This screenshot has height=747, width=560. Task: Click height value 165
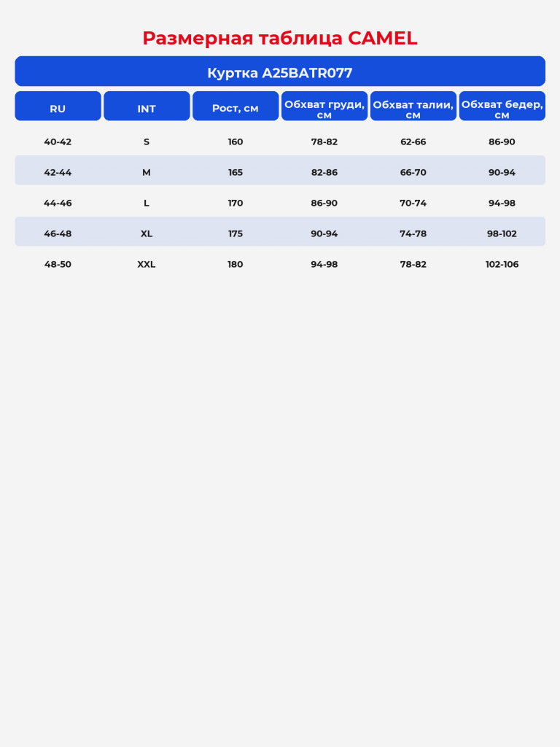[236, 172]
